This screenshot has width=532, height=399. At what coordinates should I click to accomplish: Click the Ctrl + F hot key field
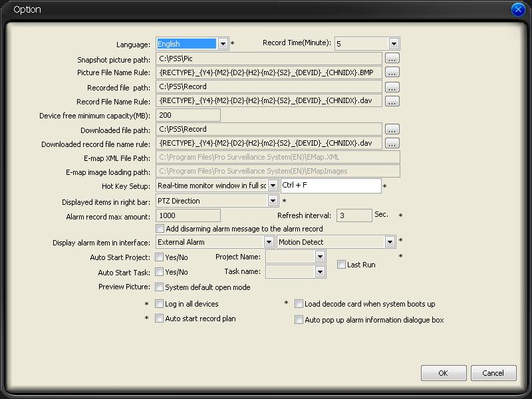tap(331, 186)
